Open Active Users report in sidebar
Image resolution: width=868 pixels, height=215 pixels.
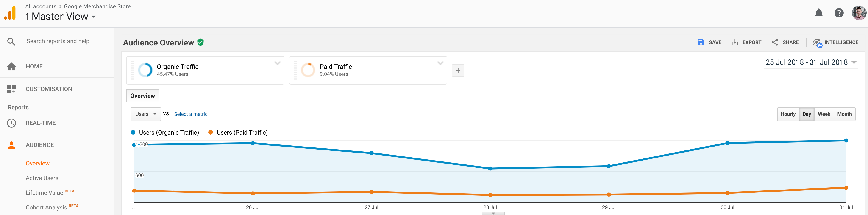pyautogui.click(x=42, y=178)
